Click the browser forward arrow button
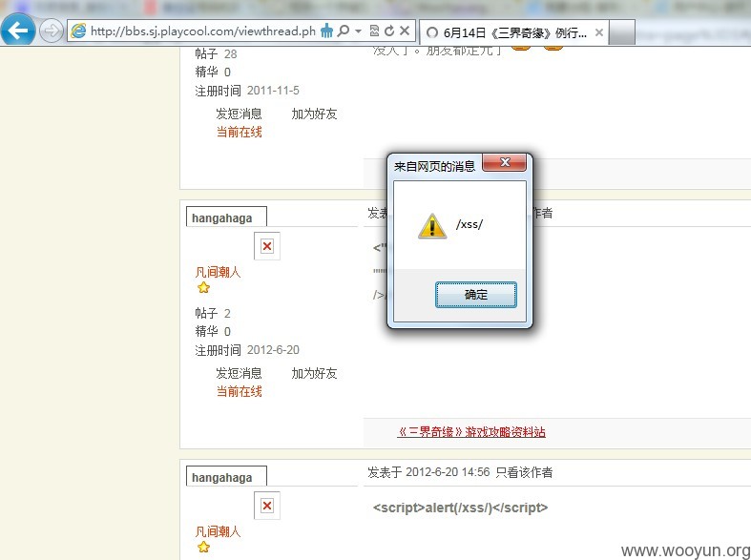This screenshot has height=560, width=751. pyautogui.click(x=51, y=31)
